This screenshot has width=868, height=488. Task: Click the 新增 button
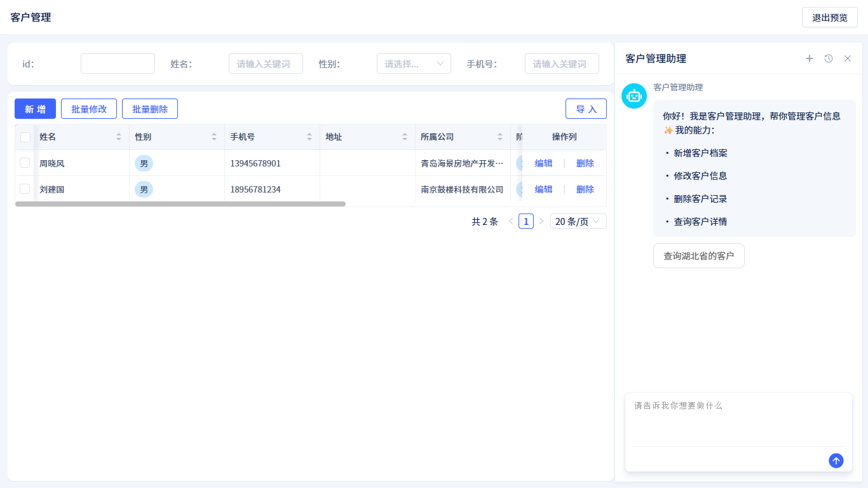click(35, 109)
